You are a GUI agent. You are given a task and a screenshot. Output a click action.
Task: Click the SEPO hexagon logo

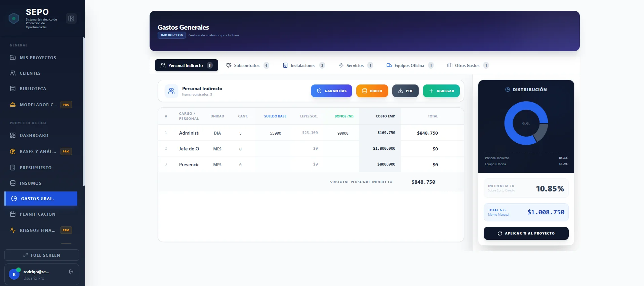pos(14,19)
